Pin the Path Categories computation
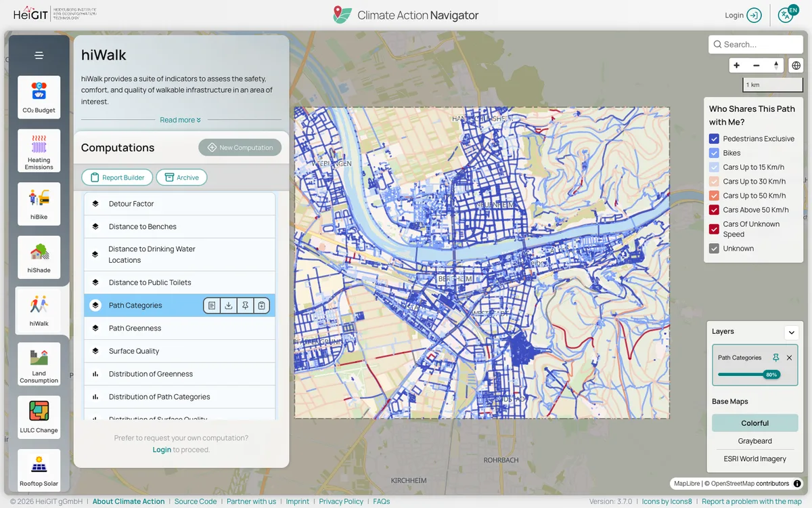This screenshot has height=508, width=812. pos(245,305)
